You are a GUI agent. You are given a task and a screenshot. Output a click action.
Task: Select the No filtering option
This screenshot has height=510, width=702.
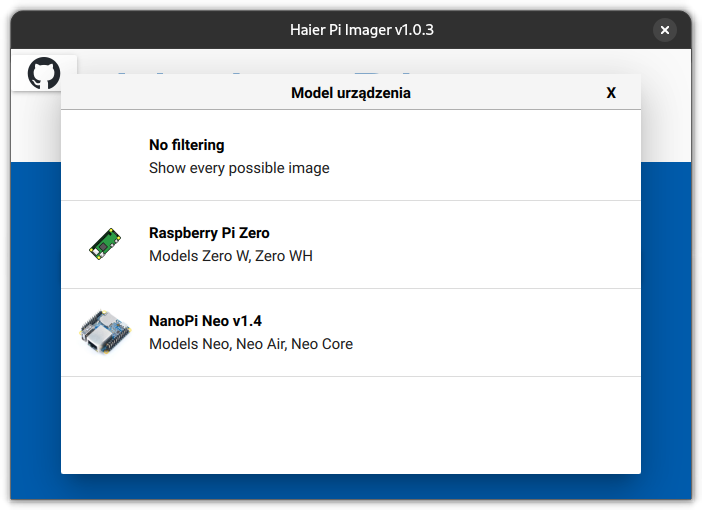[351, 156]
